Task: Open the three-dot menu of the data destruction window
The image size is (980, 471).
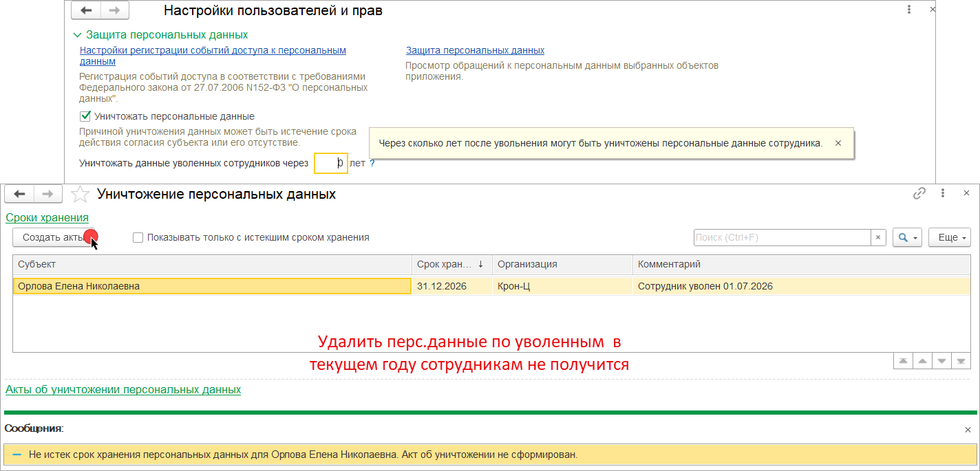Action: (943, 194)
